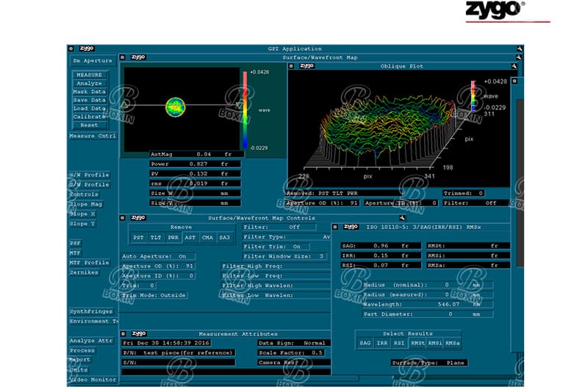Viewport: 588px width, 390px height.
Task: Open window menu of Surface/Wavefront Map Controls
Action: (x=124, y=218)
